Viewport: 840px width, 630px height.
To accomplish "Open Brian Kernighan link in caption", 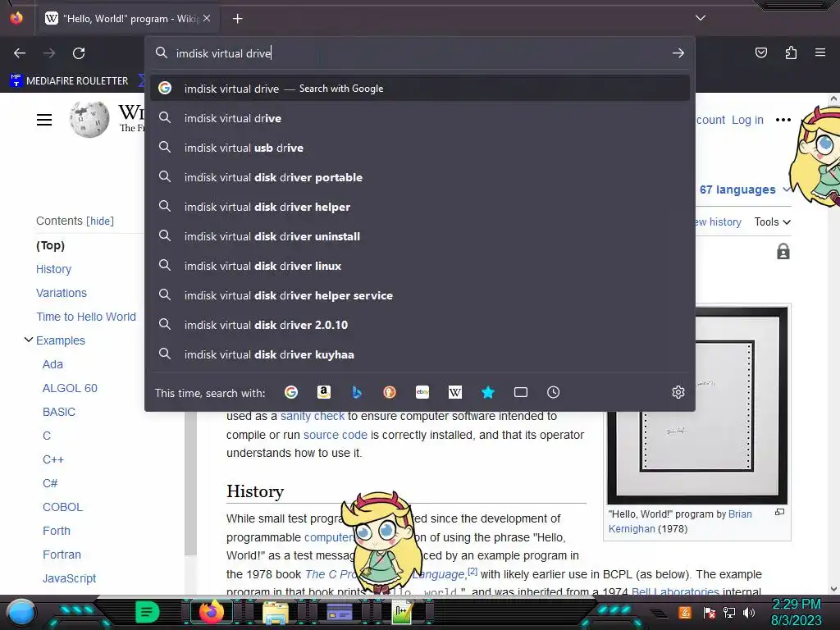I will tap(680, 521).
